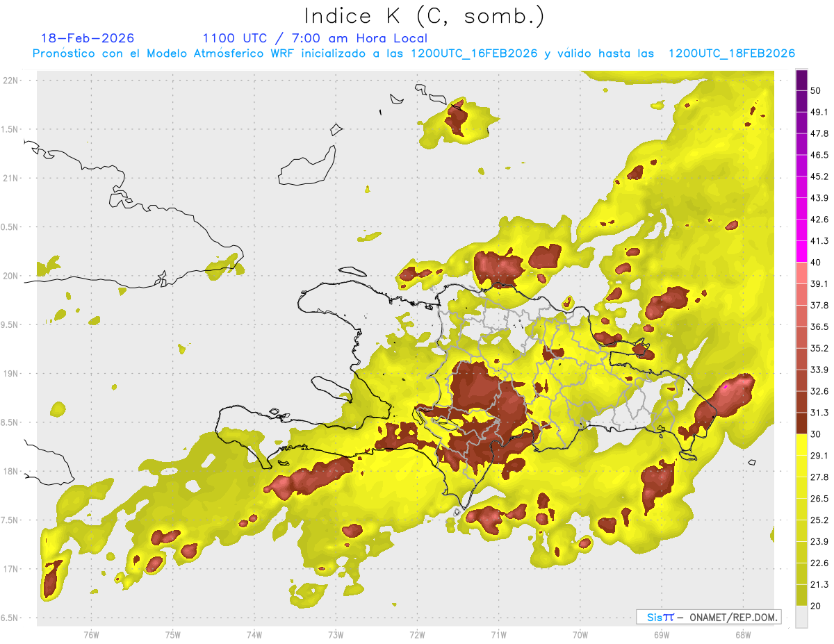Click the "21N" latitude axis label

coord(12,178)
